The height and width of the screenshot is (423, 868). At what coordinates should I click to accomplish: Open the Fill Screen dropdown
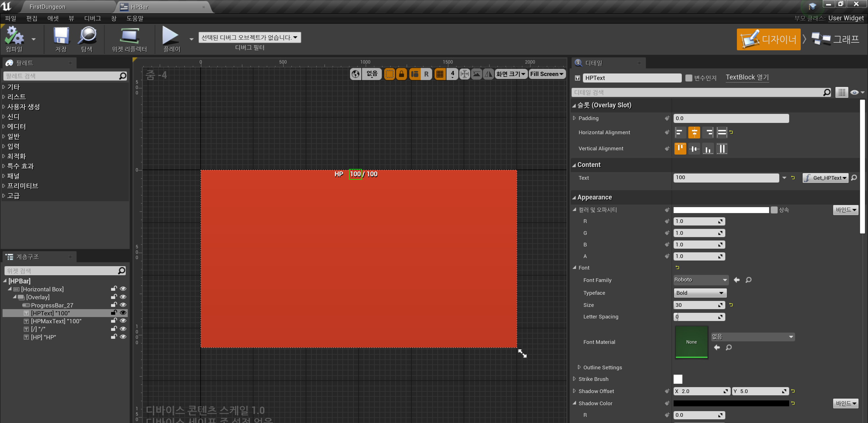pyautogui.click(x=546, y=74)
